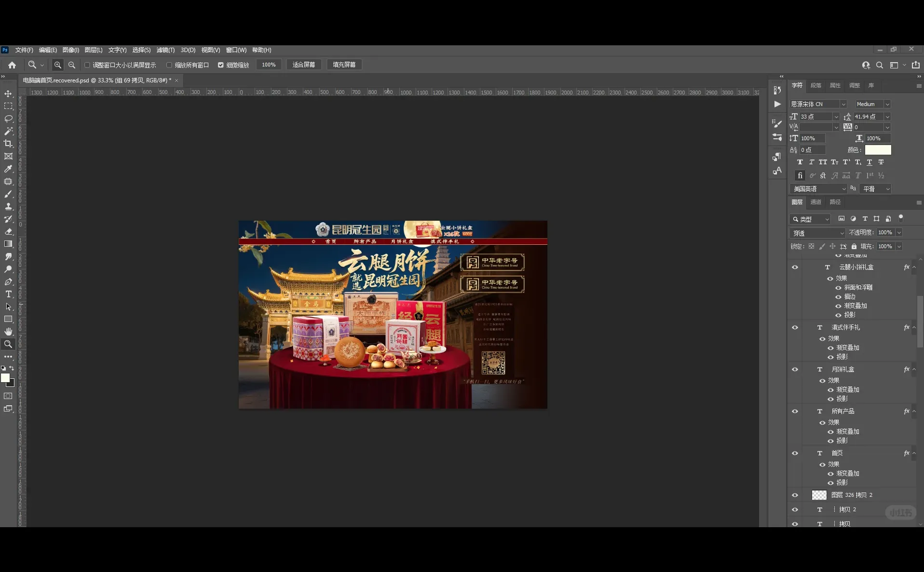Viewport: 924px width, 572px height.
Task: Enable 缩放所有窗口 checkbox
Action: pos(169,65)
